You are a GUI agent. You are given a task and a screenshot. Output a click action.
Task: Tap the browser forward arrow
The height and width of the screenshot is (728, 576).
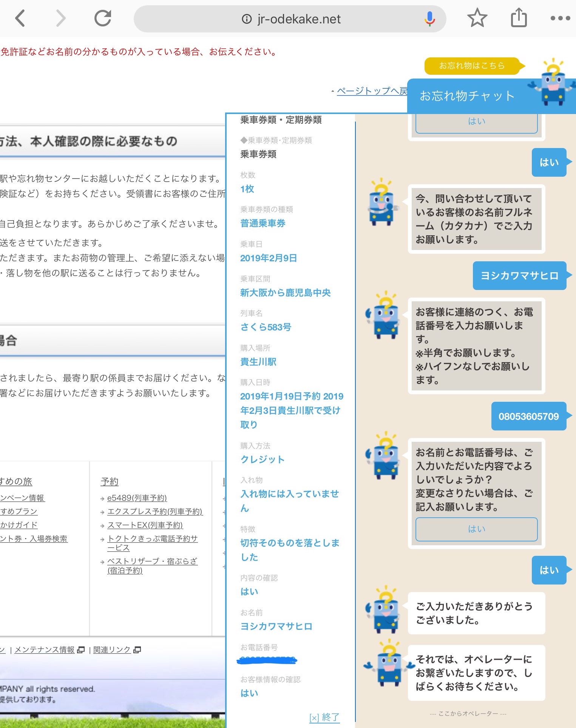click(61, 19)
